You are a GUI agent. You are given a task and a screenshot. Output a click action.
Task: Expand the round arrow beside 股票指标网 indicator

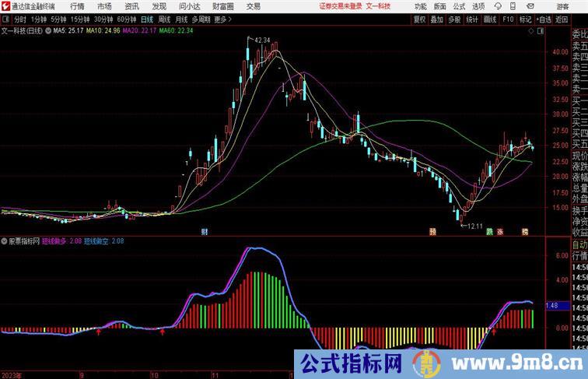[4, 241]
